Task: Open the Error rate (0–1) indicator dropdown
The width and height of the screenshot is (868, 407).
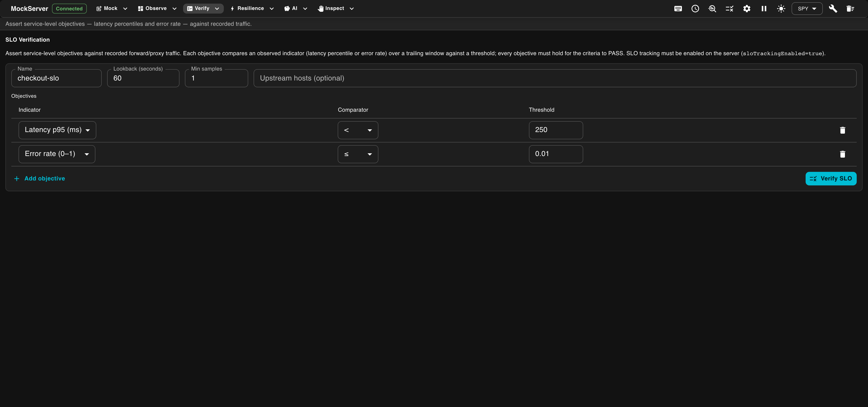Action: (x=57, y=154)
